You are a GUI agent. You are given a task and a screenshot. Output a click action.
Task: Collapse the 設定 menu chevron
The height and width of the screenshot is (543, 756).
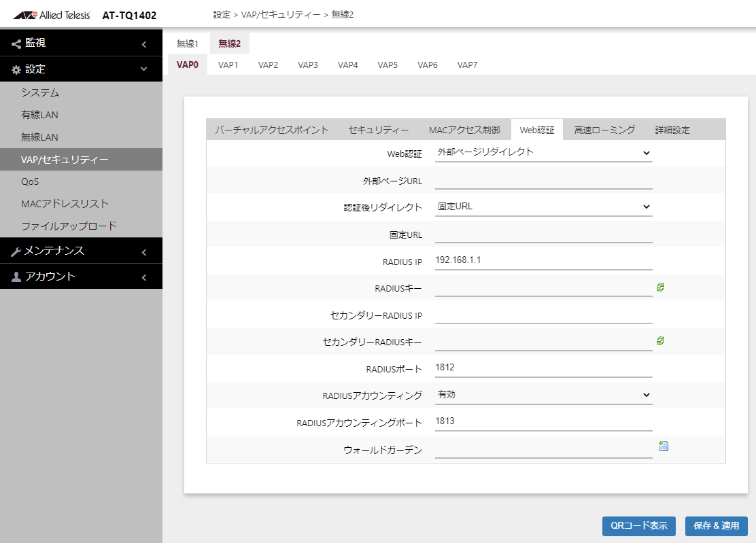[x=143, y=69]
